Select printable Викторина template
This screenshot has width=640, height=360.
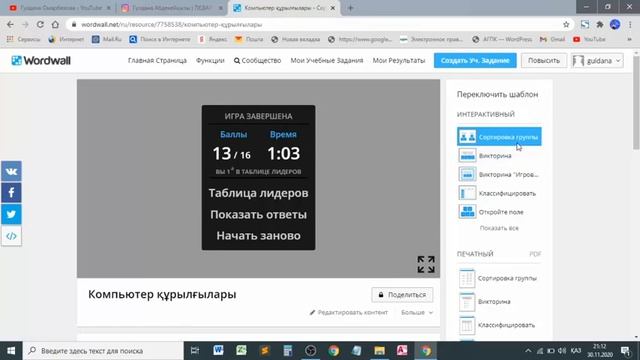tap(499, 302)
